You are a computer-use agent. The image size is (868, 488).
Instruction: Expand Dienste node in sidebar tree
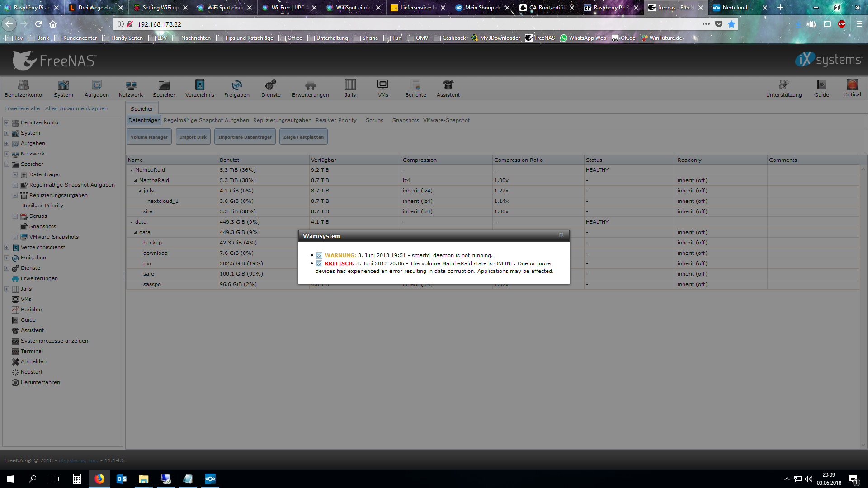(7, 268)
